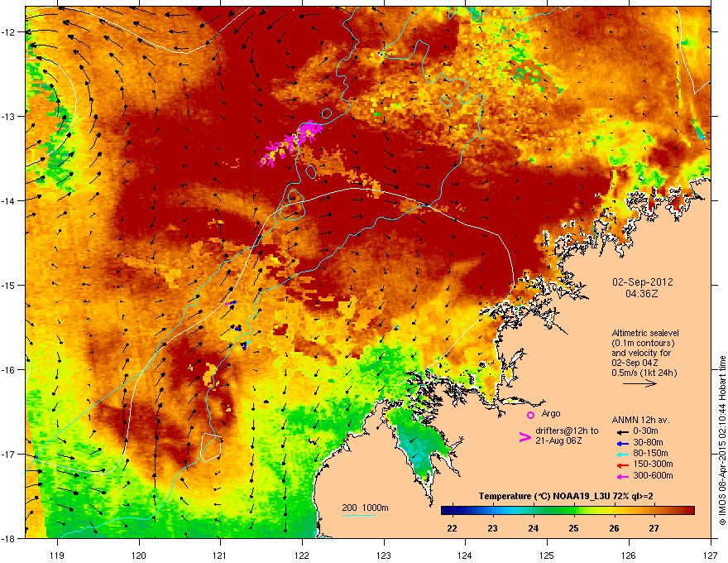Click the magenta drifters chevron legend symbol
This screenshot has width=728, height=563.
click(524, 436)
